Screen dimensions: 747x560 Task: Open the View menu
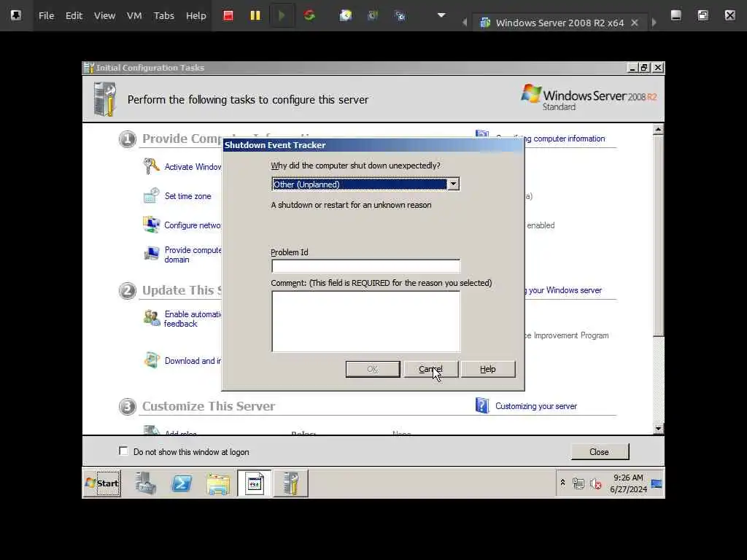click(104, 16)
